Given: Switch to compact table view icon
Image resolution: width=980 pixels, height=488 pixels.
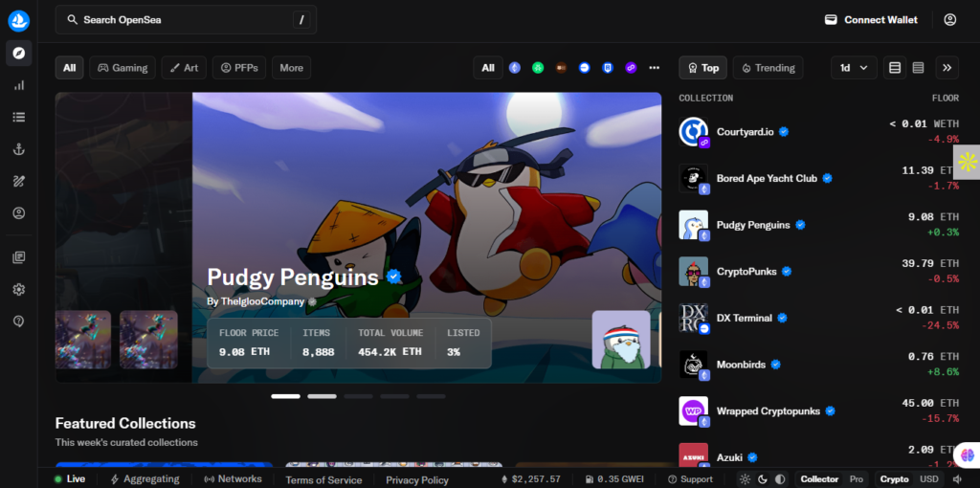Looking at the screenshot, I should pyautogui.click(x=918, y=68).
